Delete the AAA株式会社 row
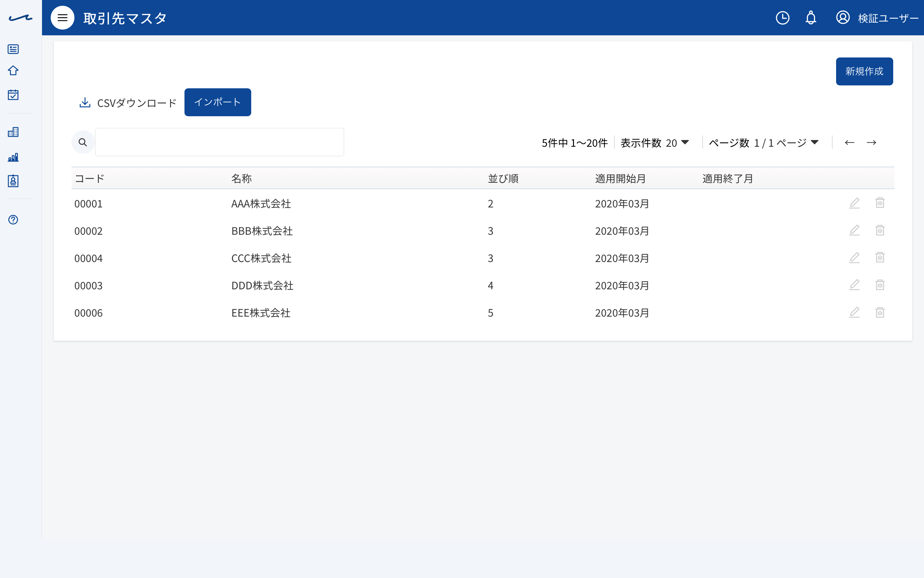 880,203
